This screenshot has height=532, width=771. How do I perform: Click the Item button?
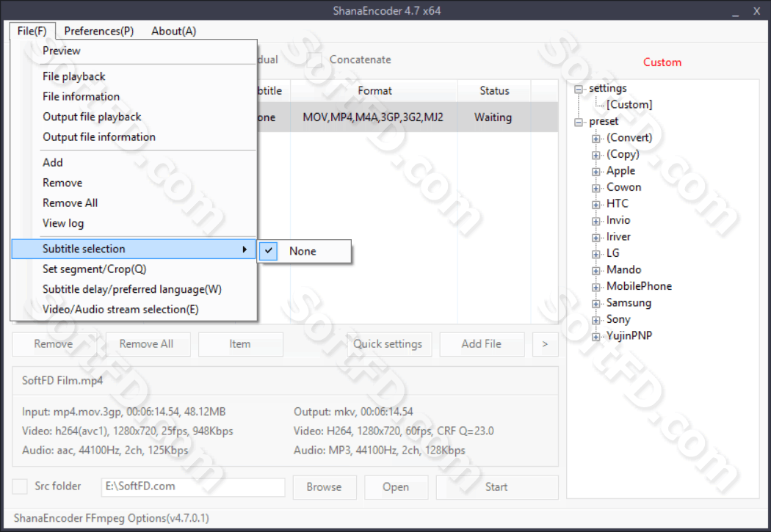coord(240,344)
